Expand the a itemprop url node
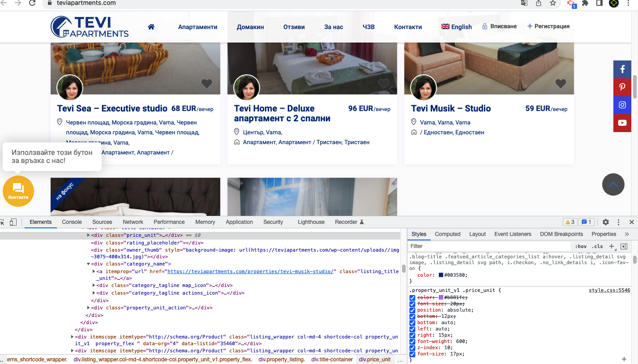This screenshot has width=638, height=364. click(x=94, y=272)
